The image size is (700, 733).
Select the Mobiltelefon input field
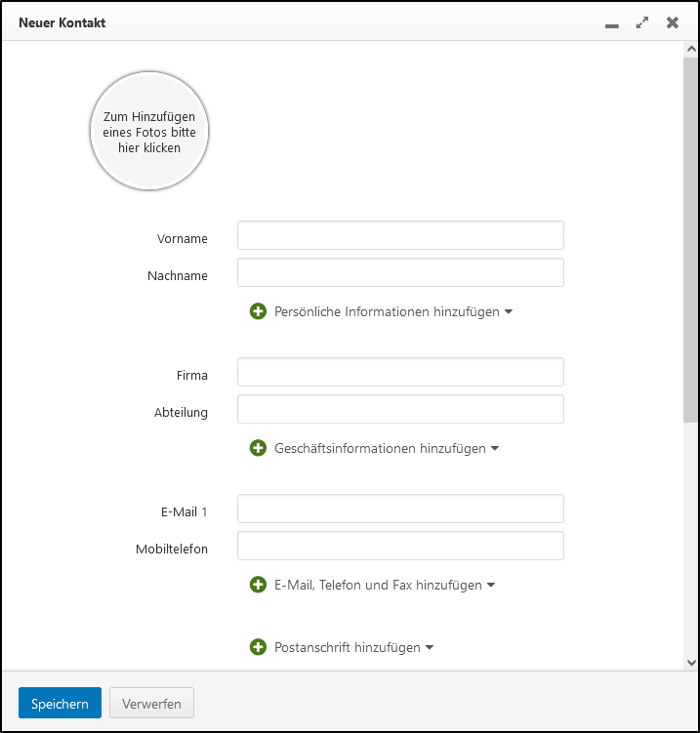coord(400,546)
